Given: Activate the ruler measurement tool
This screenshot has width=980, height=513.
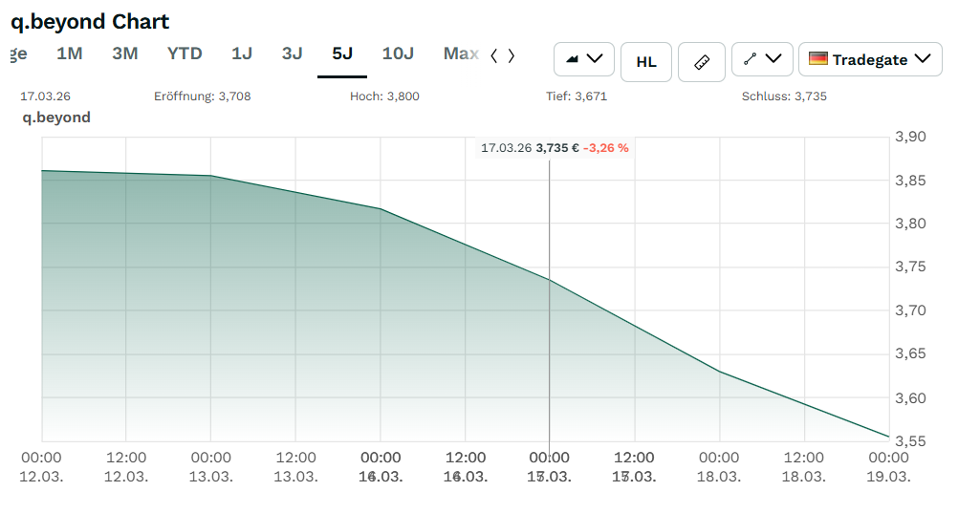Looking at the screenshot, I should click(x=702, y=61).
